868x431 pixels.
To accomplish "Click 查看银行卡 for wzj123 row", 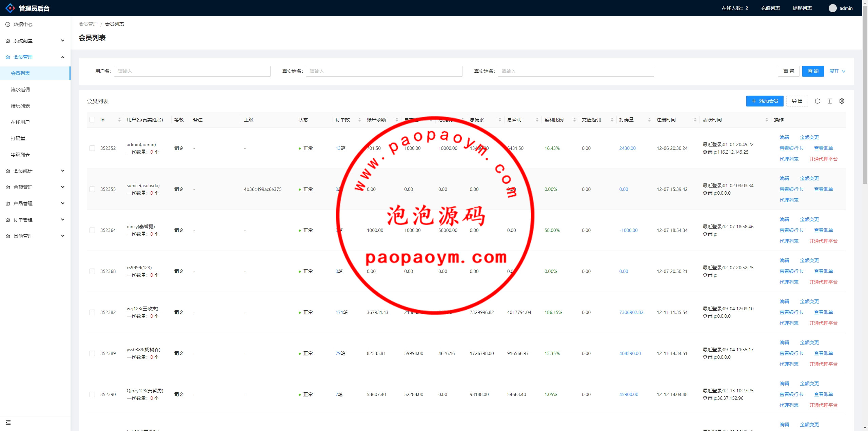I will point(791,312).
